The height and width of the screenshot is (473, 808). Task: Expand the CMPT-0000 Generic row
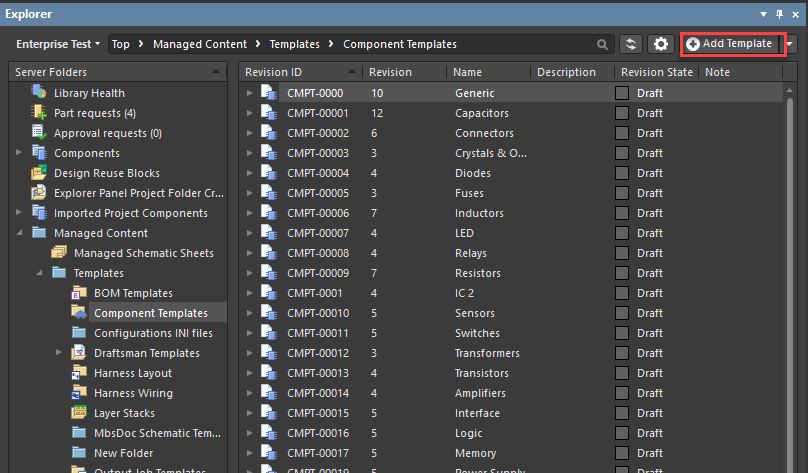pyautogui.click(x=249, y=93)
